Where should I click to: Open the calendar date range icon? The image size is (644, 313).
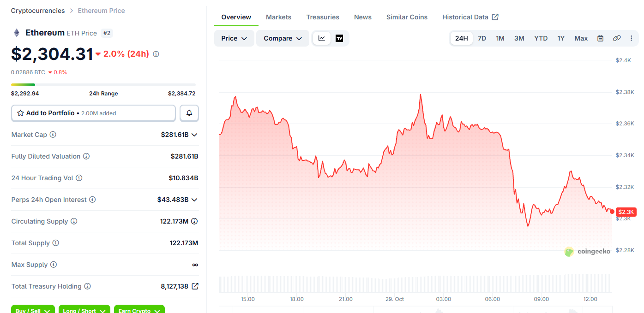[x=600, y=38]
